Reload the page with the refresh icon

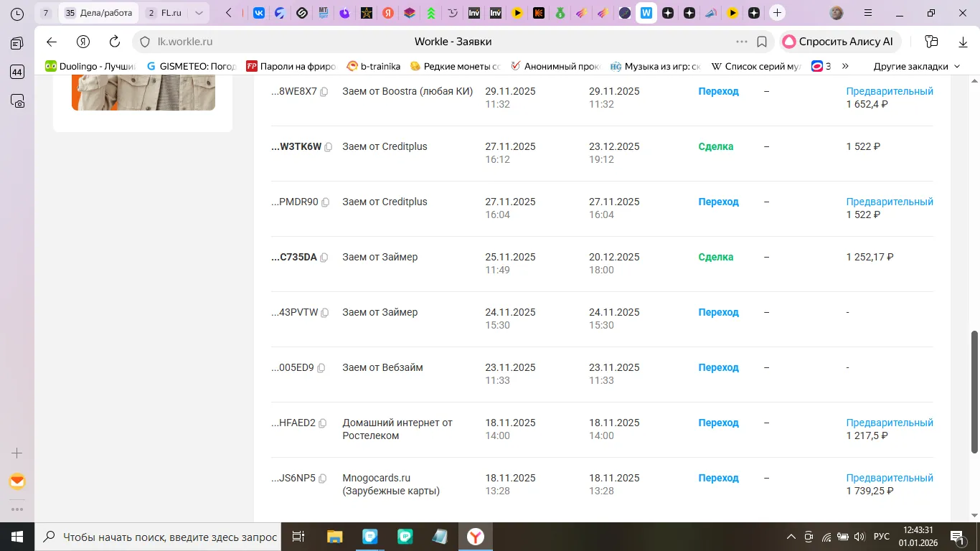(114, 42)
